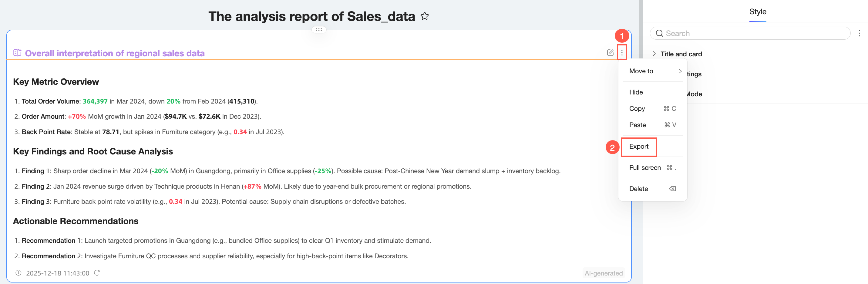
Task: Open the Move to submenu
Action: point(653,71)
